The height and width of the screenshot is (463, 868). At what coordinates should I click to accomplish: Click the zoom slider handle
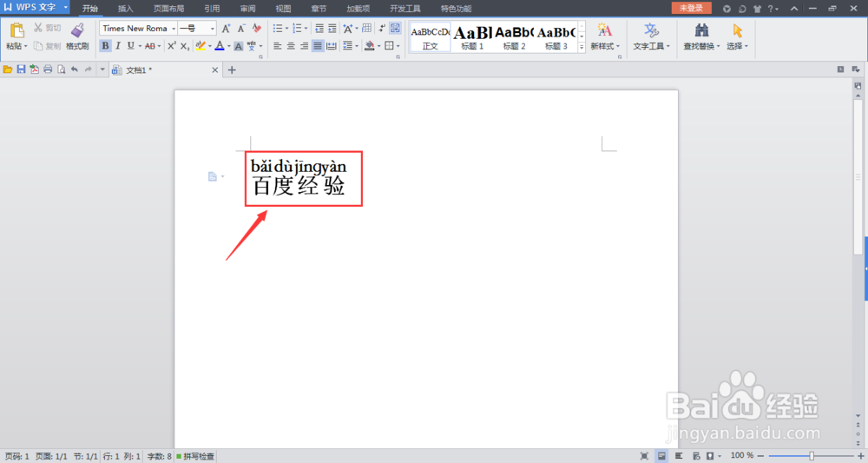tap(812, 456)
